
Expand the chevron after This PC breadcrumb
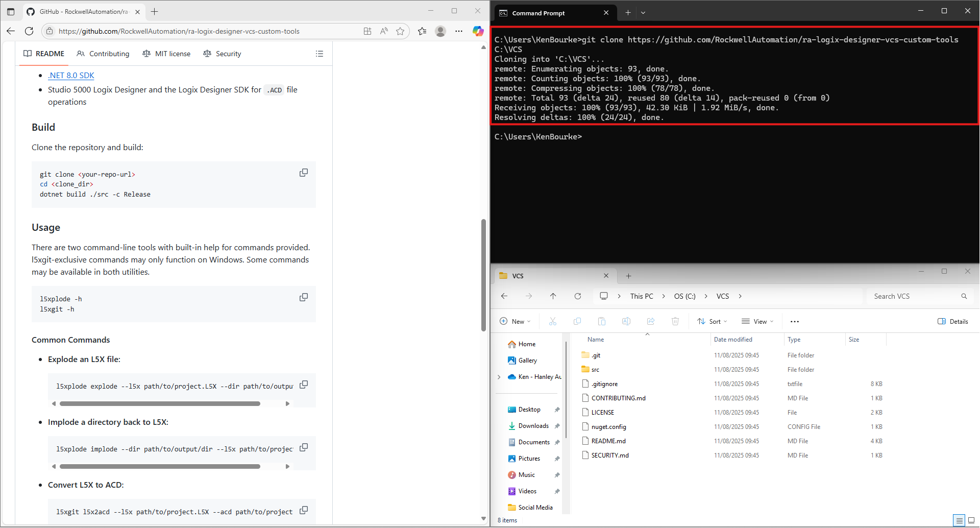tap(664, 296)
